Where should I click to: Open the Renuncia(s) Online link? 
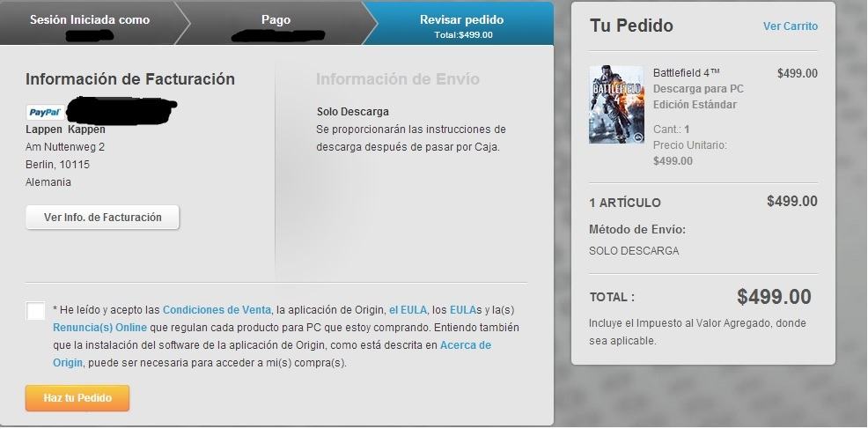click(100, 328)
